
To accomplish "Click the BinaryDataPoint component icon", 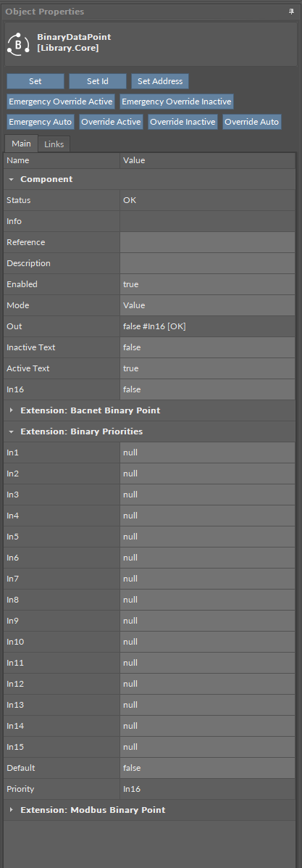I will 18,44.
